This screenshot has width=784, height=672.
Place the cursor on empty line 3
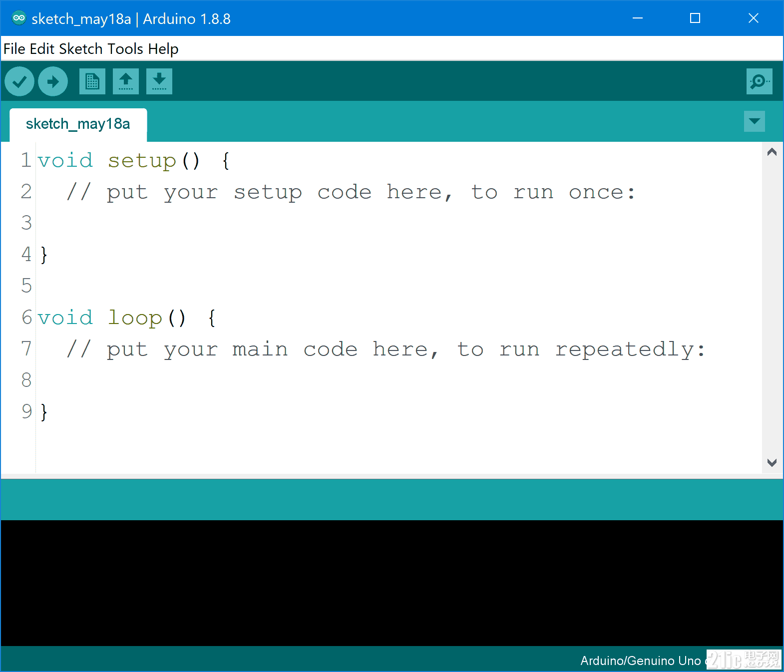click(398, 223)
